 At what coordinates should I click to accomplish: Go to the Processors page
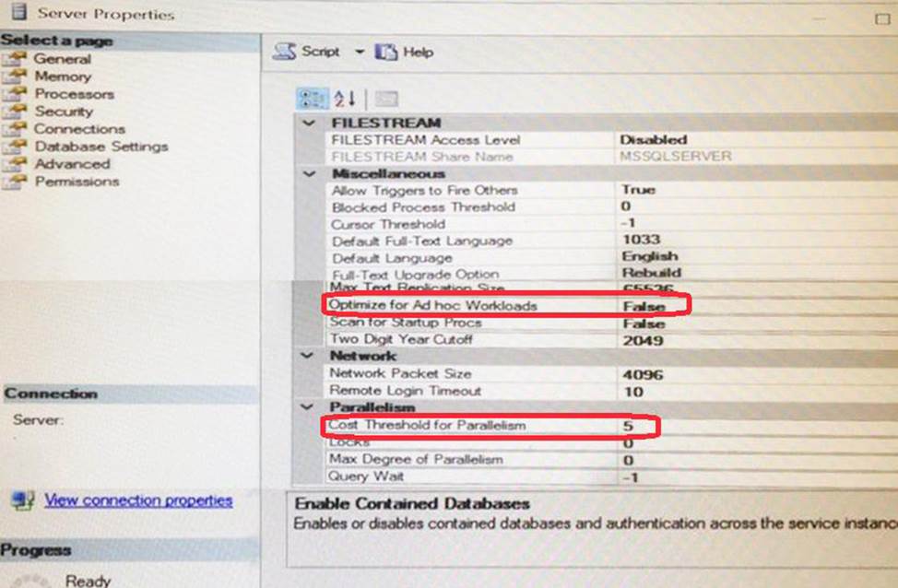[x=74, y=94]
